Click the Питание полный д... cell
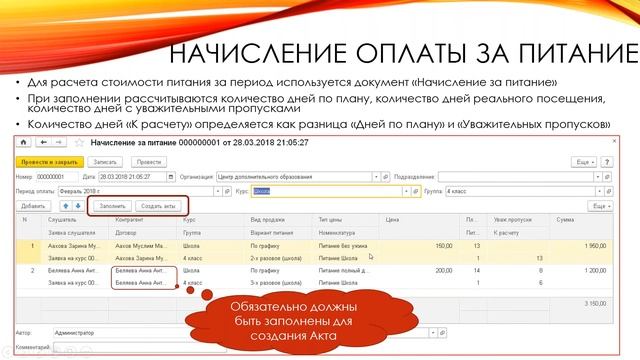Image resolution: width=640 pixels, height=360 pixels. (x=344, y=271)
